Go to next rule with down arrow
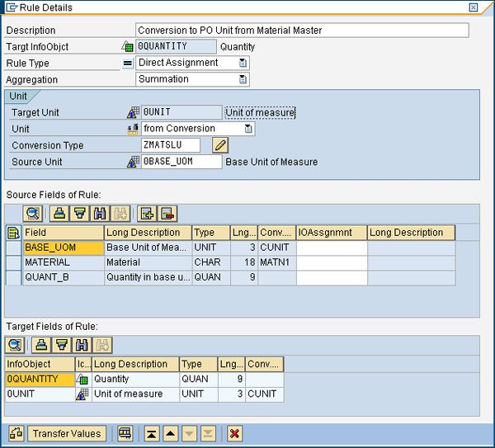This screenshot has height=448, width=495. click(x=189, y=433)
